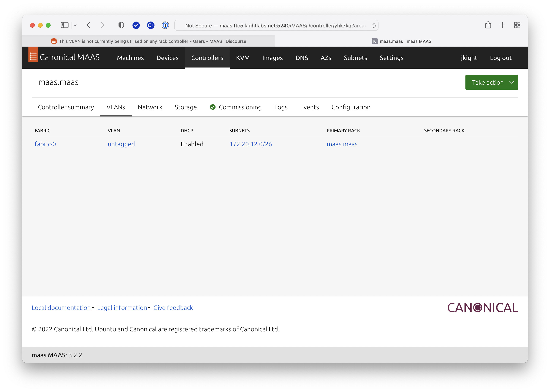Add a new tab with plus icon
This screenshot has height=392, width=550.
(502, 25)
